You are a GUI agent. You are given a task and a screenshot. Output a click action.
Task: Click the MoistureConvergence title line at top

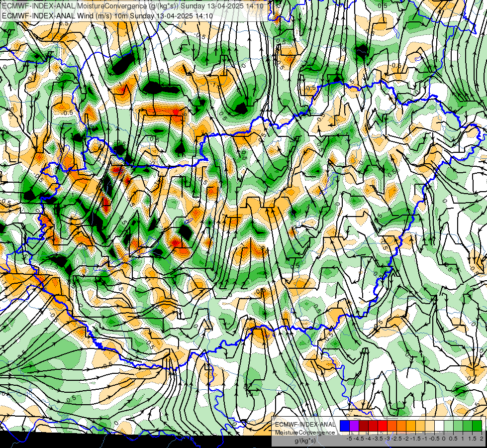click(133, 6)
